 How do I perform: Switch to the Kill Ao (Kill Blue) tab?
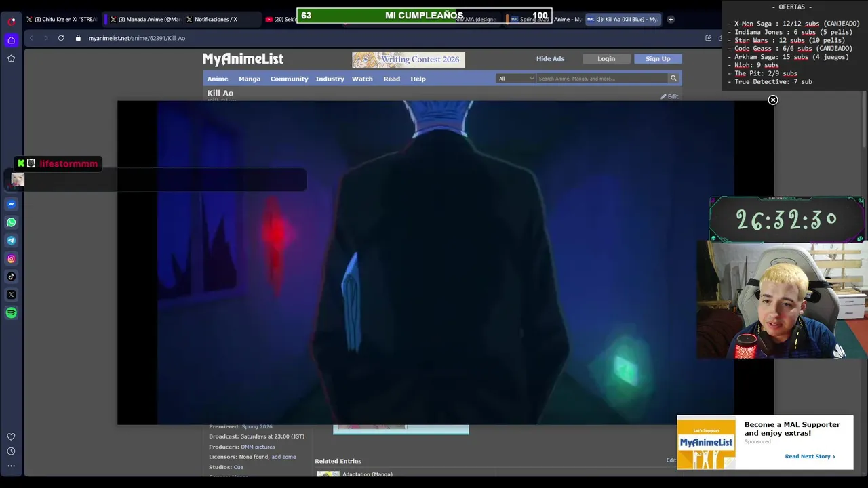pyautogui.click(x=623, y=20)
